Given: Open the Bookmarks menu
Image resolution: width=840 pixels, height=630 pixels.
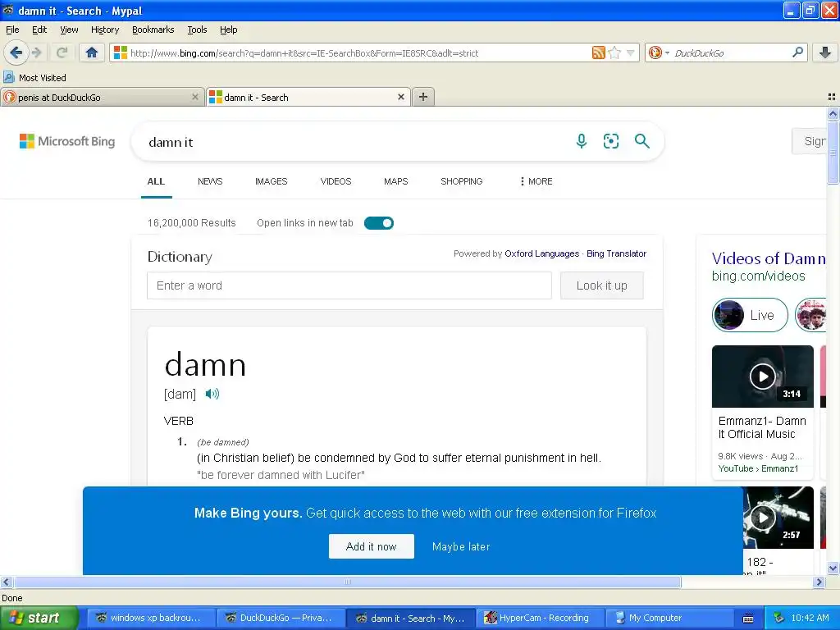Looking at the screenshot, I should (153, 30).
